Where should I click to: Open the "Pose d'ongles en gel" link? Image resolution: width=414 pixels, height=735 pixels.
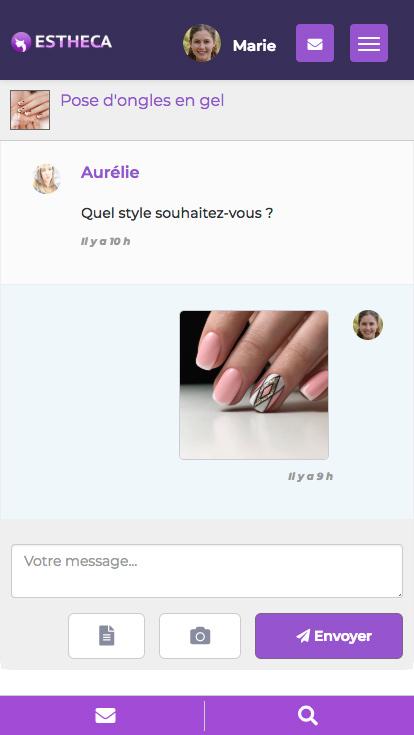[x=142, y=100]
